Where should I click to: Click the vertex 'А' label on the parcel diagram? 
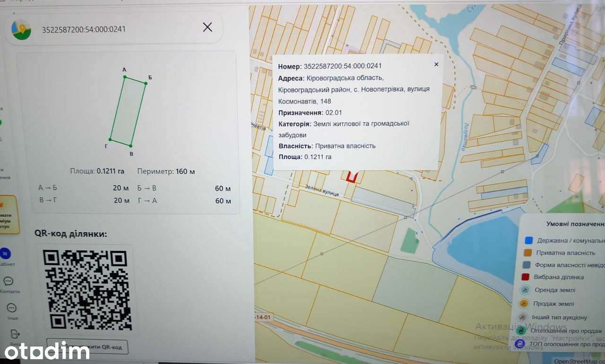click(124, 69)
